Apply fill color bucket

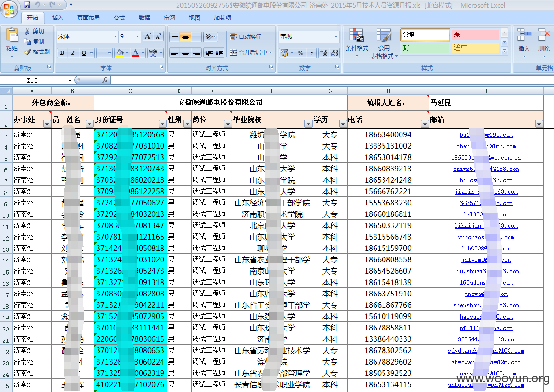[x=120, y=53]
